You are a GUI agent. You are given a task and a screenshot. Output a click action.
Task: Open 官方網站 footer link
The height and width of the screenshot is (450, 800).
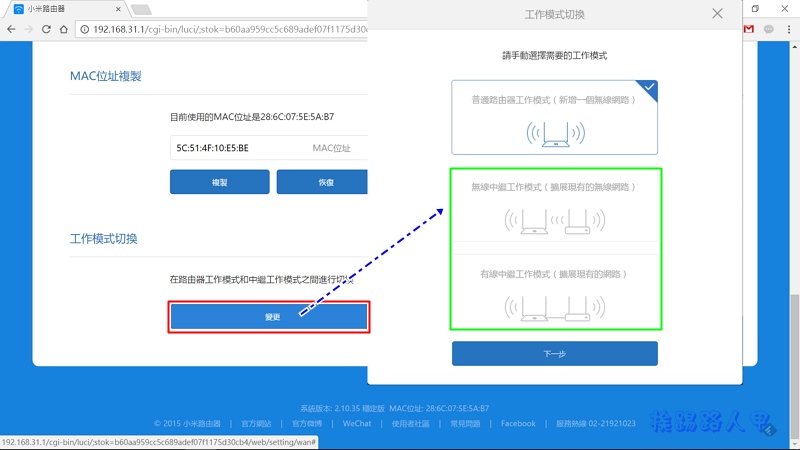pyautogui.click(x=256, y=423)
